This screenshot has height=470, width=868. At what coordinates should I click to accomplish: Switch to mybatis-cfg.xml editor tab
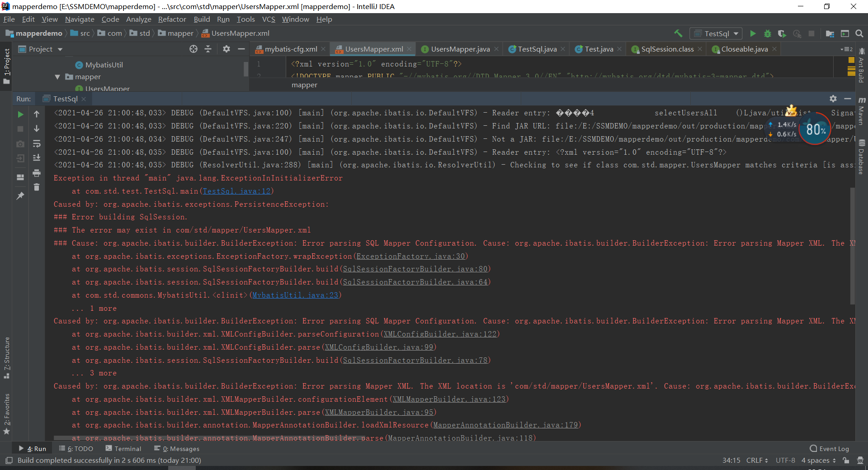(290, 49)
